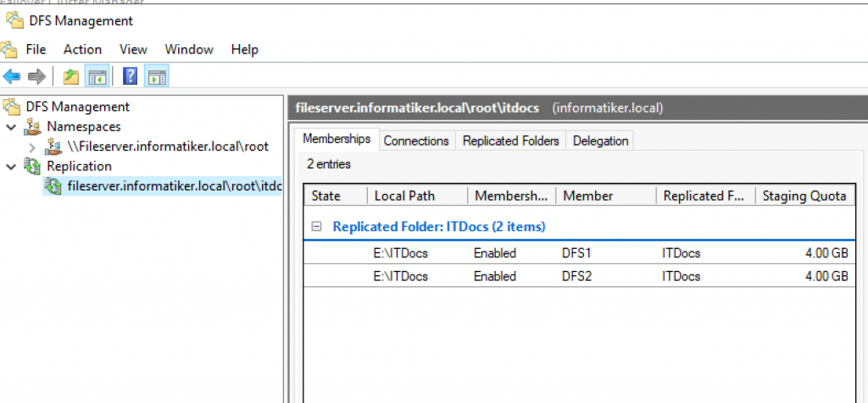Open the Action menu
The width and height of the screenshot is (868, 403).
[x=82, y=50]
